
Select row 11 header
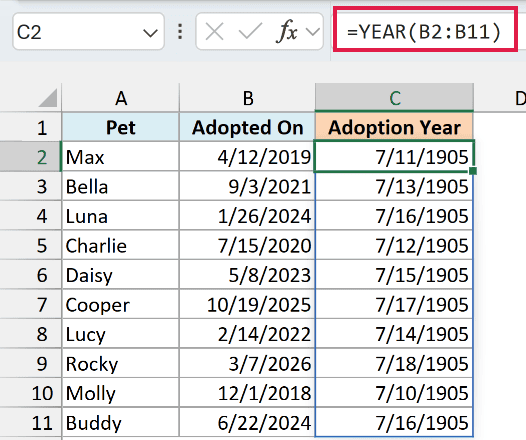(x=31, y=422)
